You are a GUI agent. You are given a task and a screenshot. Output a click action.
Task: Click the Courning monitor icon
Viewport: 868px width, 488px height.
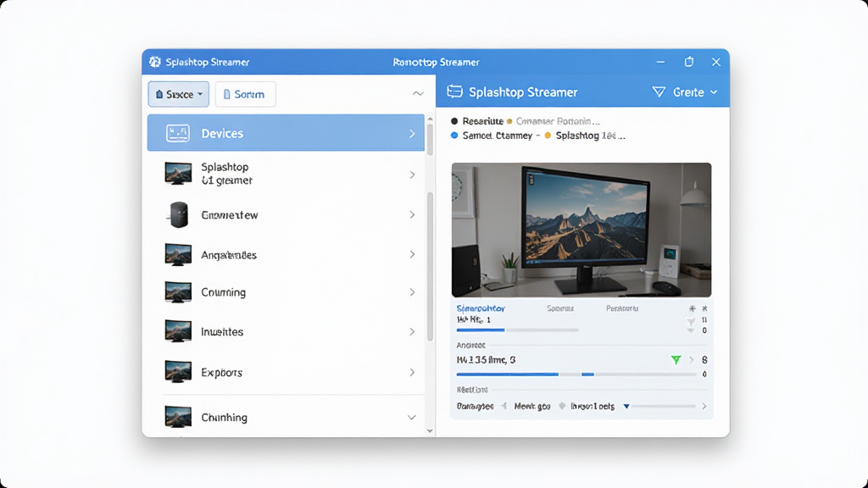178,292
